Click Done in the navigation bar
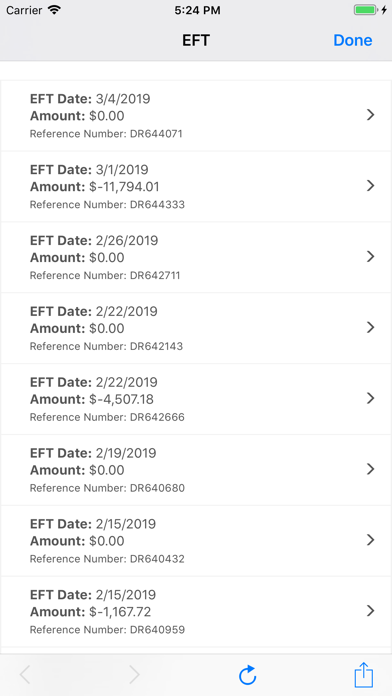Screen dimensions: 392x696 tap(352, 40)
